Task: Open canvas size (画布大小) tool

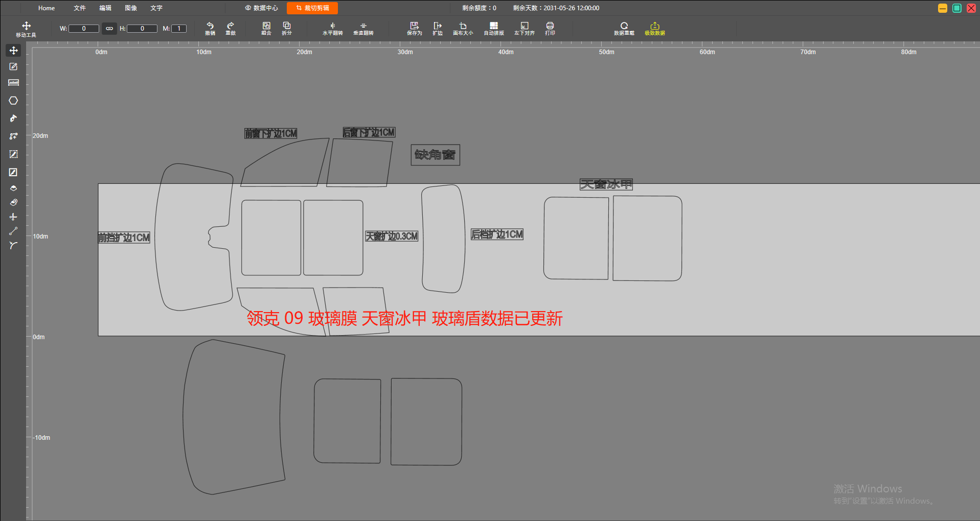Action: (463, 29)
